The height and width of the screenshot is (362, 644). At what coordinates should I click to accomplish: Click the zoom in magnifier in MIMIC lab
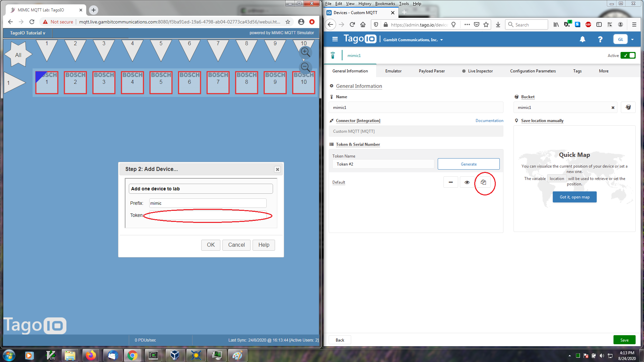point(305,52)
